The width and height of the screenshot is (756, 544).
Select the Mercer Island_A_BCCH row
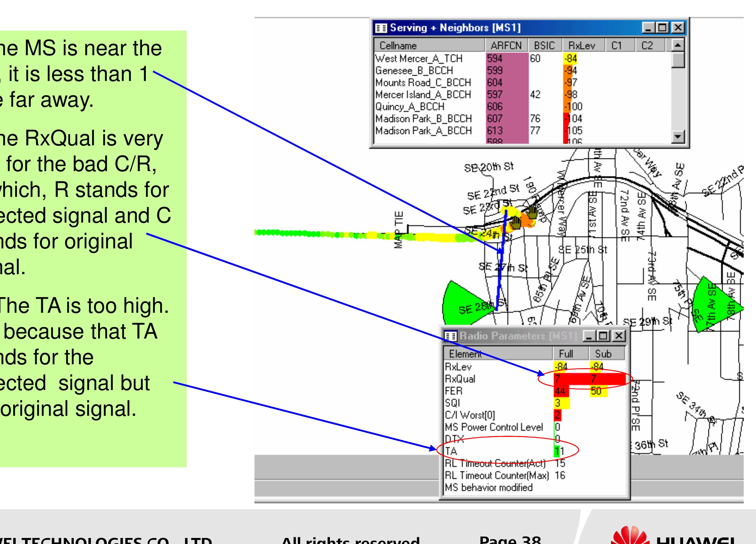tap(522, 95)
